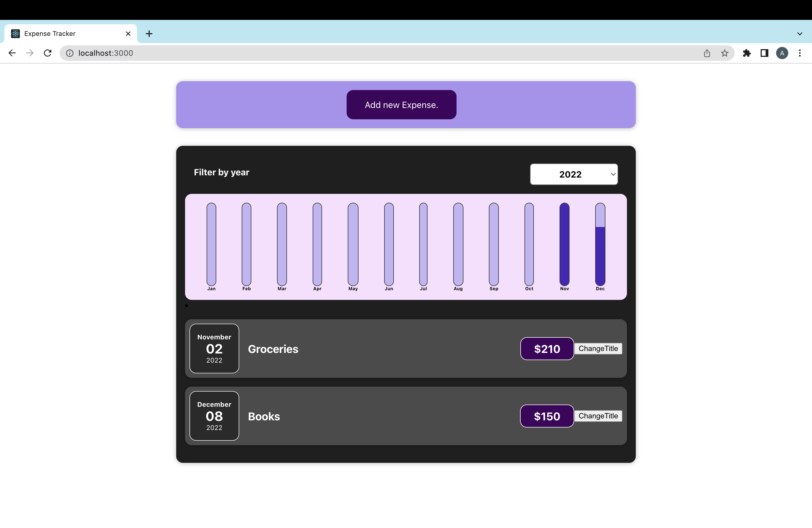Click ChangeTitle for Books
Image resolution: width=812 pixels, height=528 pixels.
coord(598,416)
